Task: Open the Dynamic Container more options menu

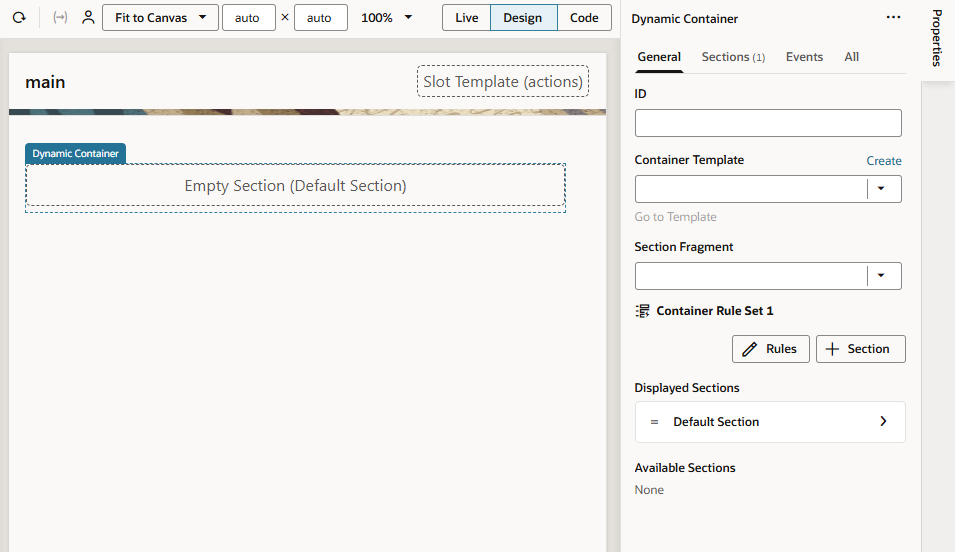Action: [893, 18]
